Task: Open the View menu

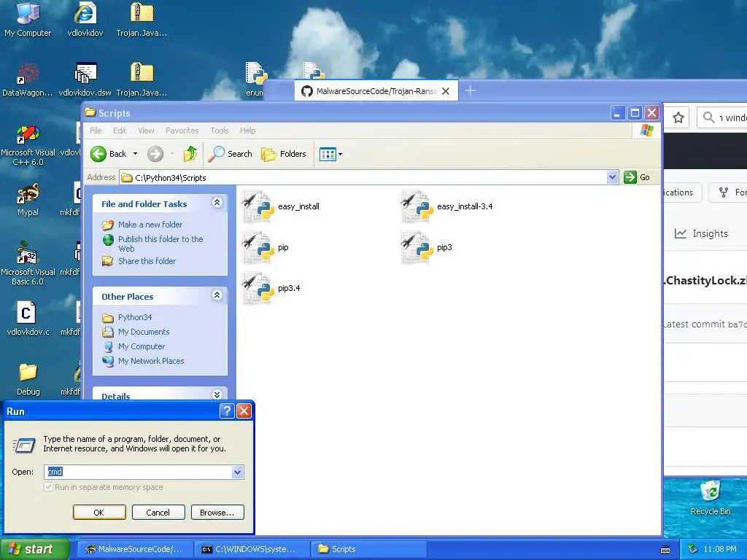Action: click(x=146, y=131)
